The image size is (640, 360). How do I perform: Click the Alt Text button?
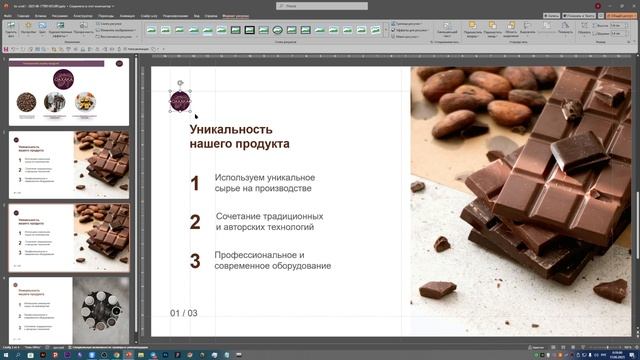(x=447, y=30)
